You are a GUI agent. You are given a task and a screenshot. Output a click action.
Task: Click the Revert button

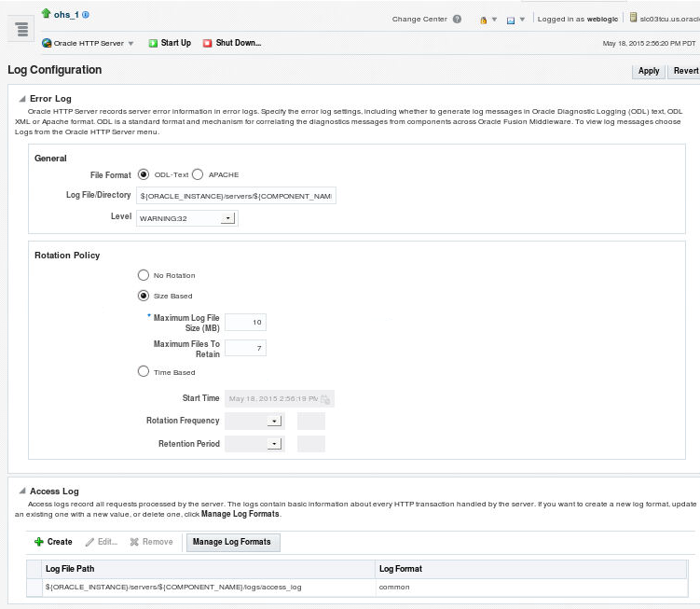pyautogui.click(x=685, y=71)
